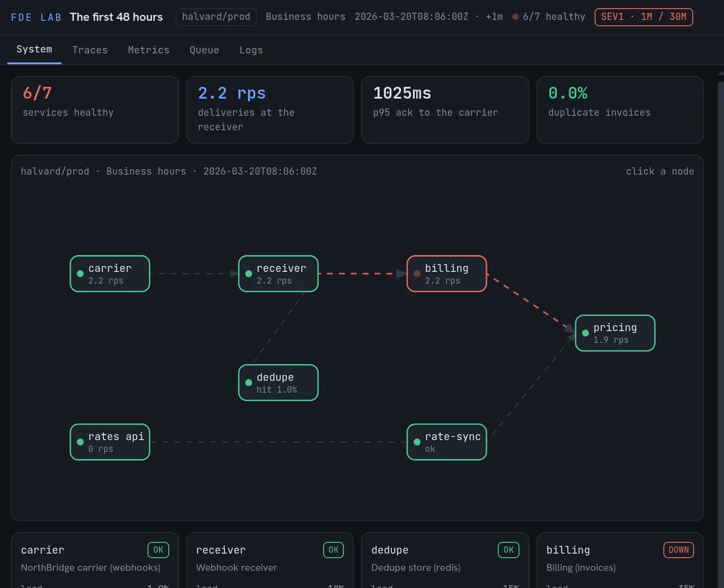This screenshot has height=588, width=724.
Task: Click the dedupe node in the diagram
Action: pos(278,383)
